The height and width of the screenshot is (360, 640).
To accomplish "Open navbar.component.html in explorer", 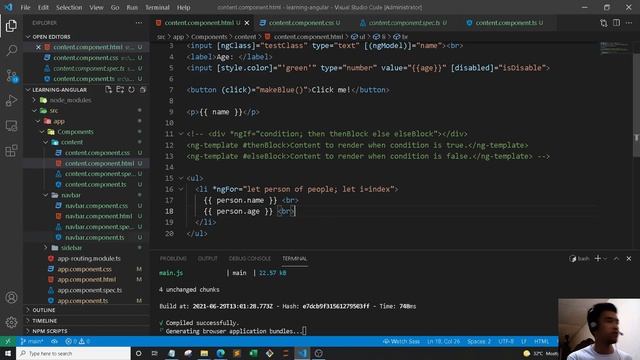I will click(x=99, y=216).
